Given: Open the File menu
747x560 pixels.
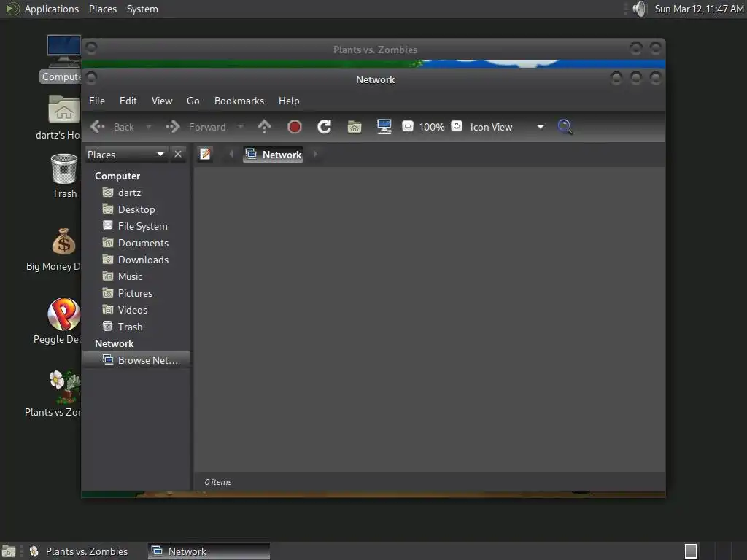Looking at the screenshot, I should point(97,101).
